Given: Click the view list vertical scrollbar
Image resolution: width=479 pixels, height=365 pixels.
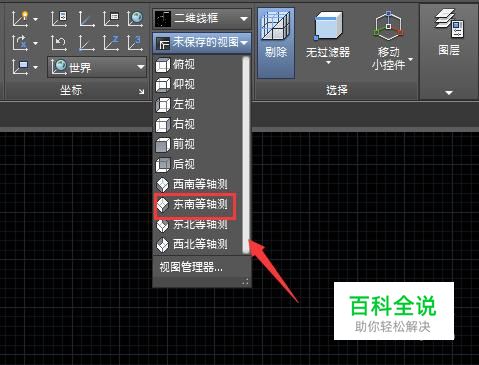Looking at the screenshot, I should tap(246, 155).
